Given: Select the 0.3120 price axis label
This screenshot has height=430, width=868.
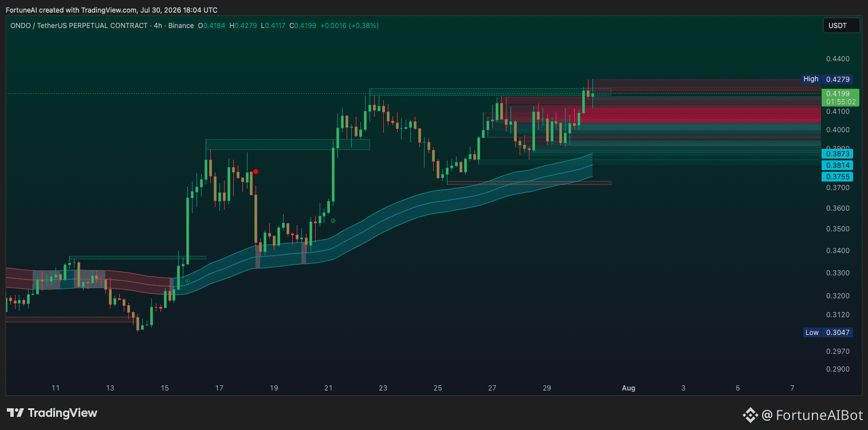Looking at the screenshot, I should [x=838, y=314].
